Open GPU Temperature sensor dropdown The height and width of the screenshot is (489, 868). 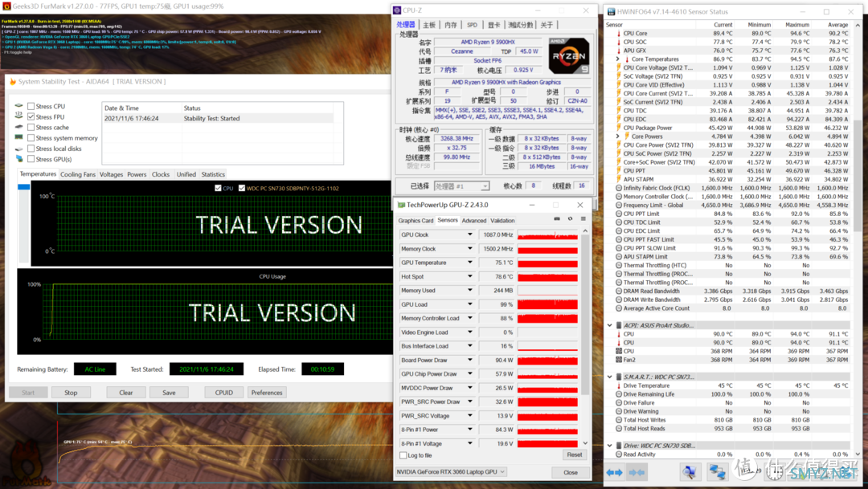(x=470, y=263)
